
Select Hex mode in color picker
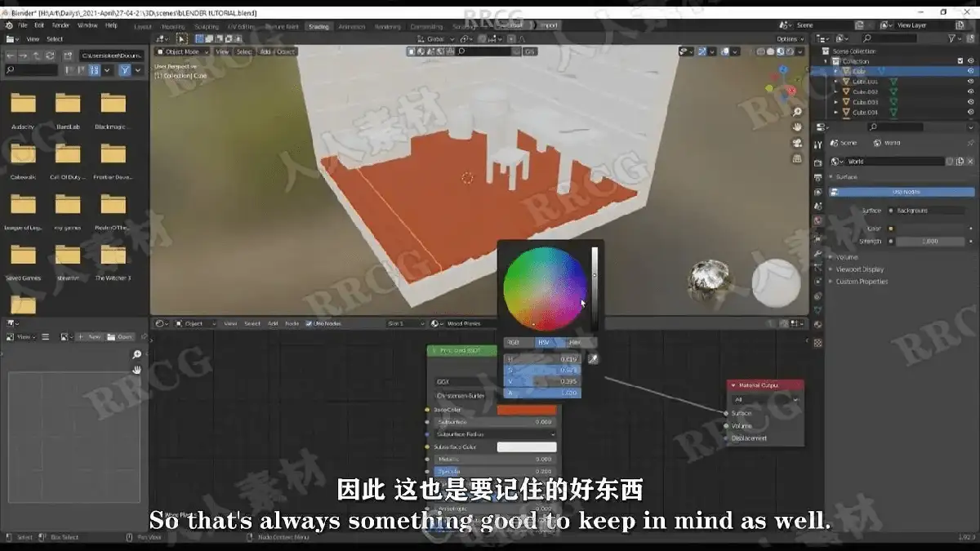pyautogui.click(x=581, y=343)
